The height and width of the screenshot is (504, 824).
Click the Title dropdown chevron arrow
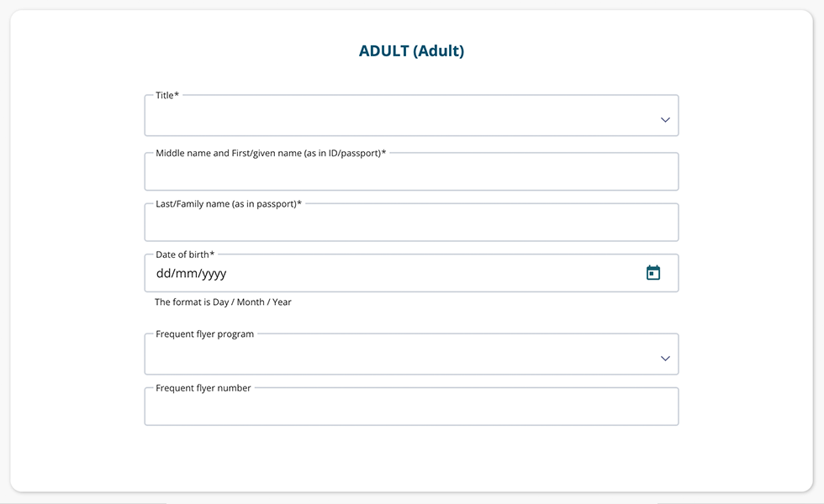click(665, 120)
